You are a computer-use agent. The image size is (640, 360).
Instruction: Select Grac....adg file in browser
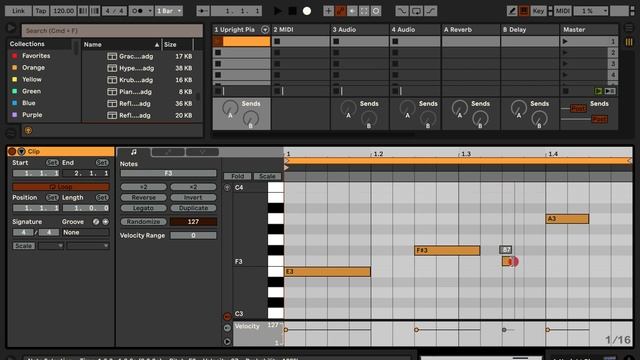(136, 56)
